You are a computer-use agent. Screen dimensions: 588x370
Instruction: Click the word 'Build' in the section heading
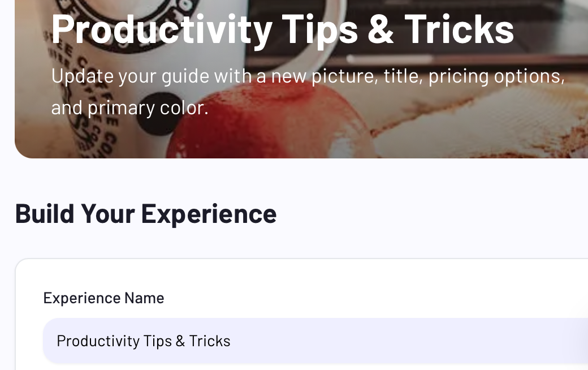45,213
